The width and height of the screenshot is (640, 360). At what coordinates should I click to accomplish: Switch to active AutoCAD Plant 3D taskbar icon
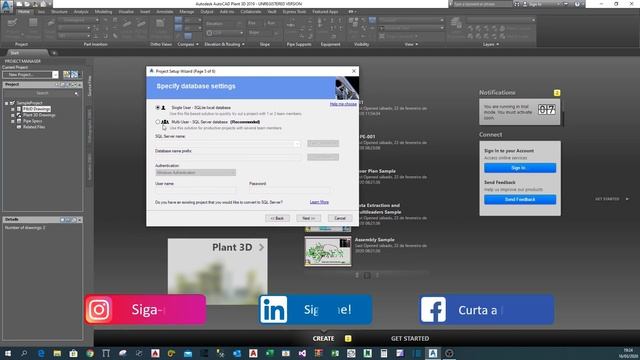coord(433,353)
